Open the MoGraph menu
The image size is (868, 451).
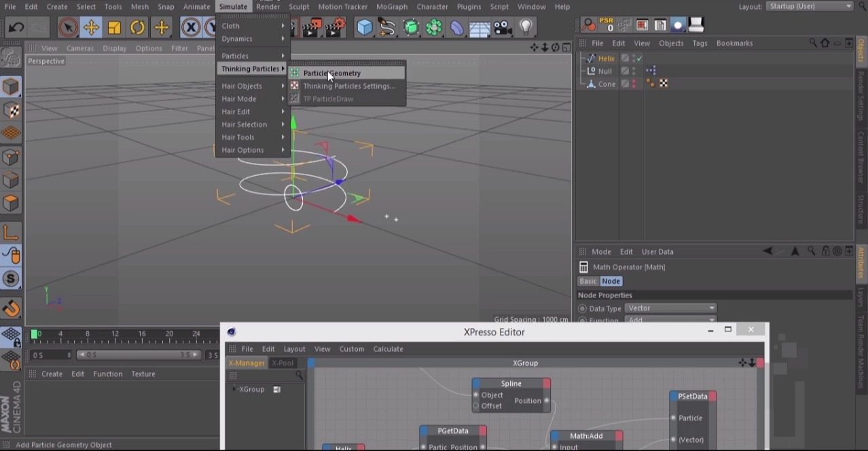pyautogui.click(x=392, y=7)
